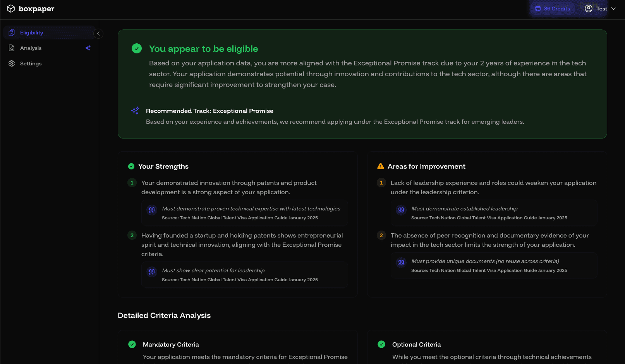Click the green checkmark beside eligibility headline

(x=136, y=49)
